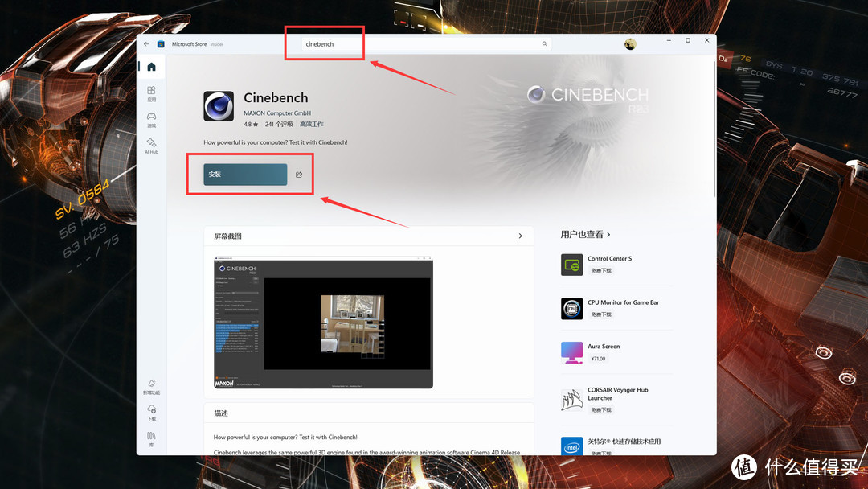The image size is (868, 489).
Task: Click 免费下载 under Control Center S
Action: [600, 271]
